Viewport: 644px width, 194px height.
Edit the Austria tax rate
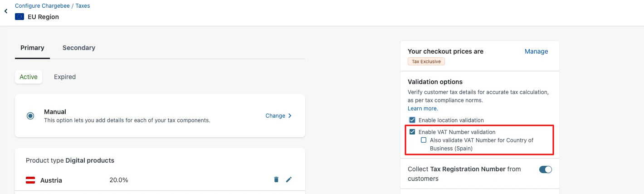click(x=289, y=180)
